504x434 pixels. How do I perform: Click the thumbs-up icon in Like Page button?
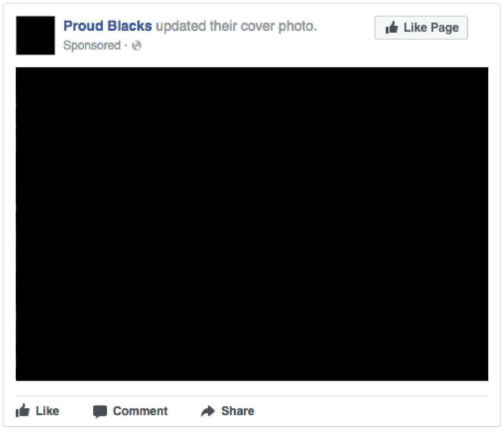391,27
